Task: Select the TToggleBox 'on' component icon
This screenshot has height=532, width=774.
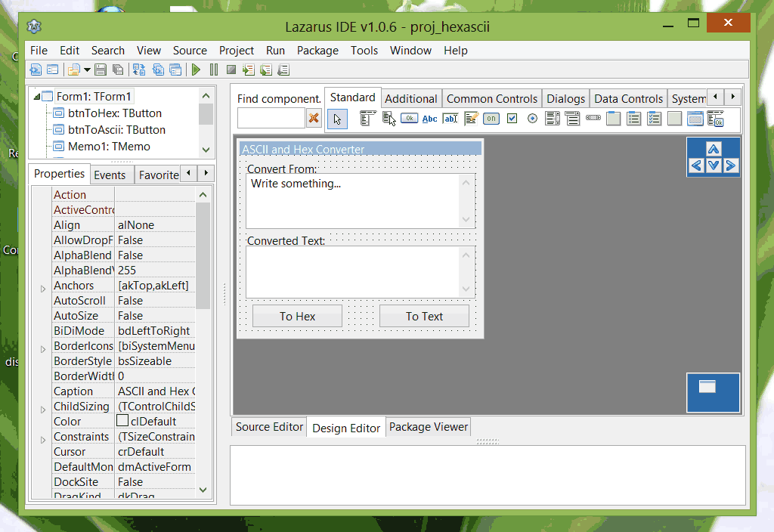Action: tap(491, 119)
